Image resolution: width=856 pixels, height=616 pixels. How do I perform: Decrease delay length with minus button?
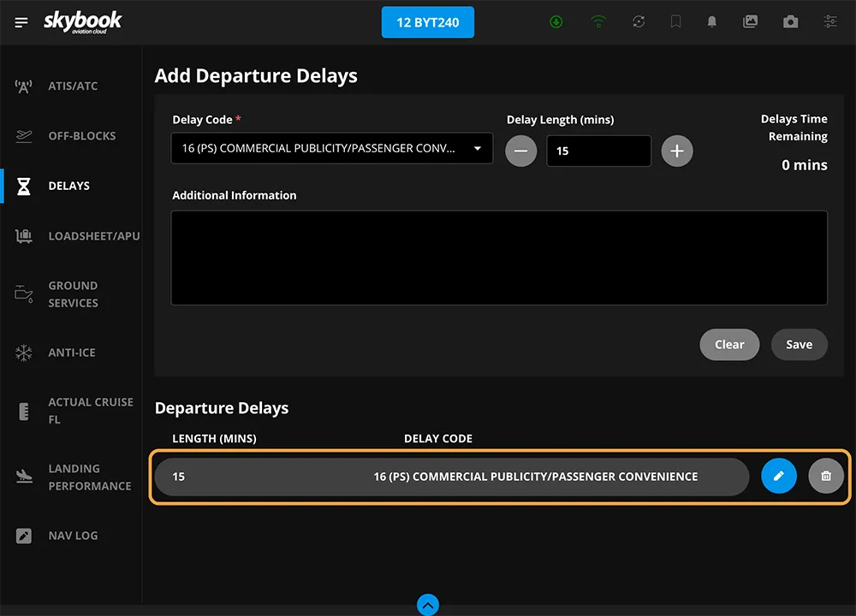tap(520, 151)
